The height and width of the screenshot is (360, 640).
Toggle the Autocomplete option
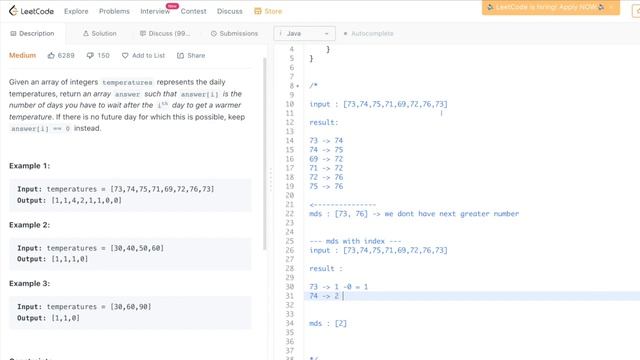click(368, 33)
